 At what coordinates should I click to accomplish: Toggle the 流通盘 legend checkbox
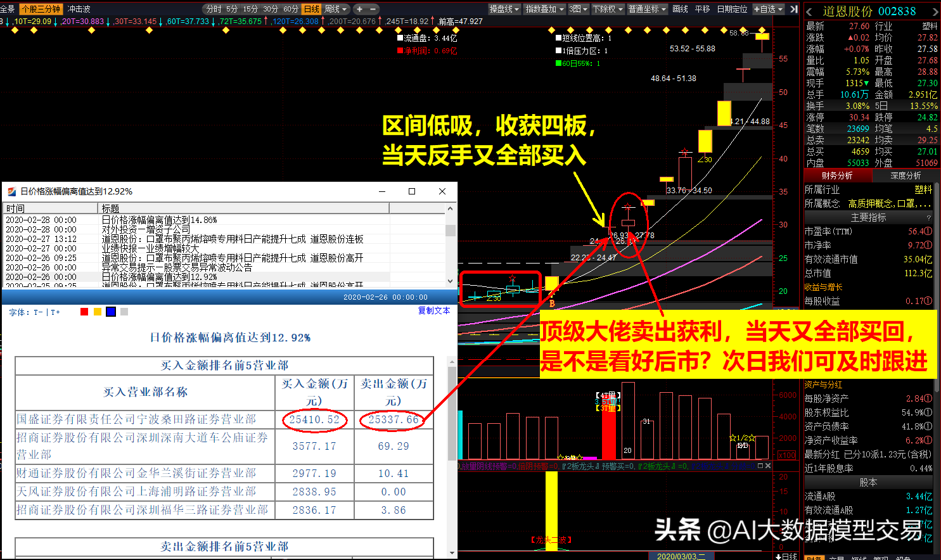coord(400,38)
